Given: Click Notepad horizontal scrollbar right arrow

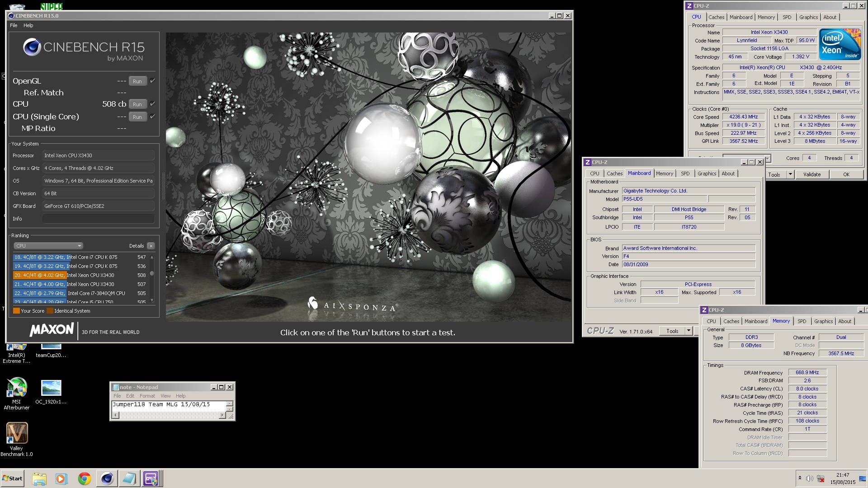Looking at the screenshot, I should point(222,415).
